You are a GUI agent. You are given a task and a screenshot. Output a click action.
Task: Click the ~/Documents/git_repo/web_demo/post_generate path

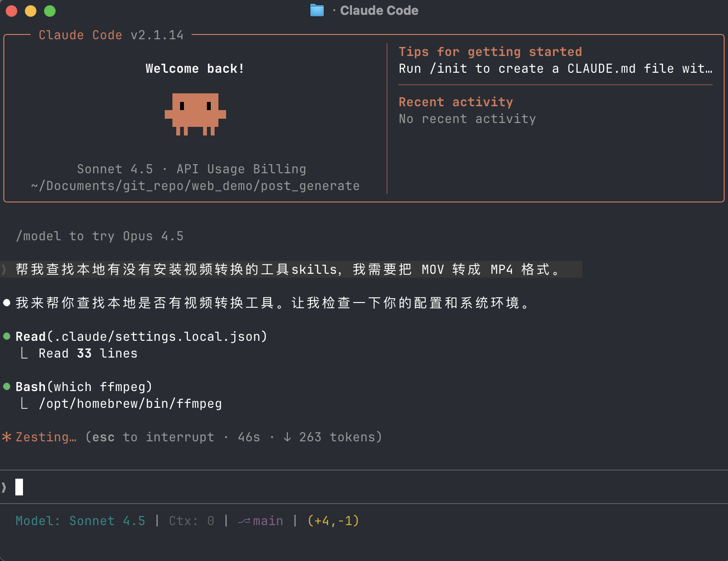click(195, 186)
